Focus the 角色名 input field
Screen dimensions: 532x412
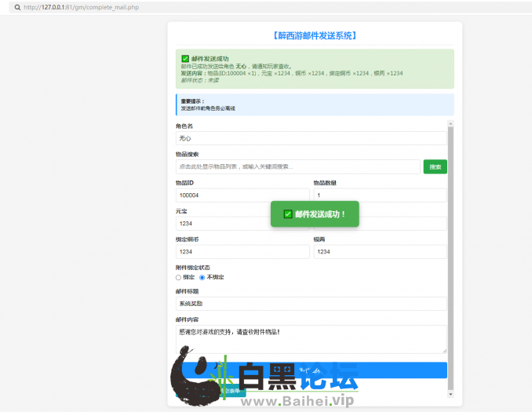[311, 138]
